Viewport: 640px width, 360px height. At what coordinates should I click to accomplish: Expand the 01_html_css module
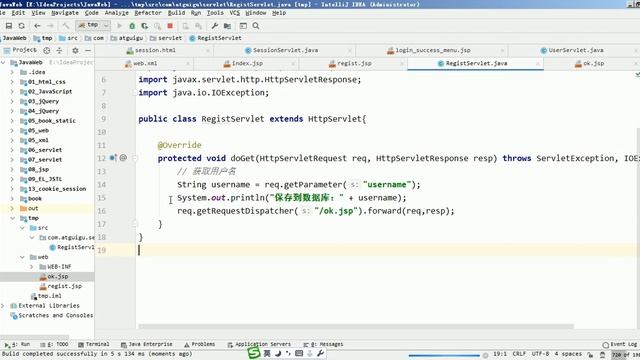click(x=12, y=82)
